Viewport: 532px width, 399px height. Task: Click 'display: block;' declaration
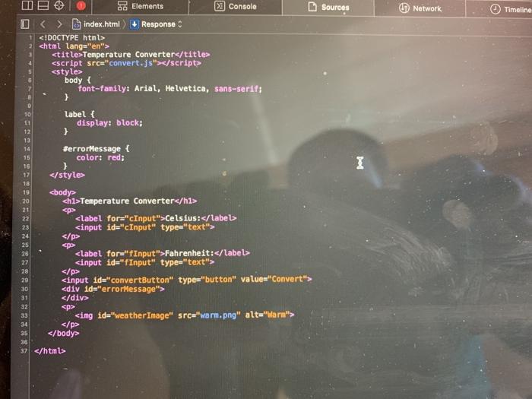[110, 123]
